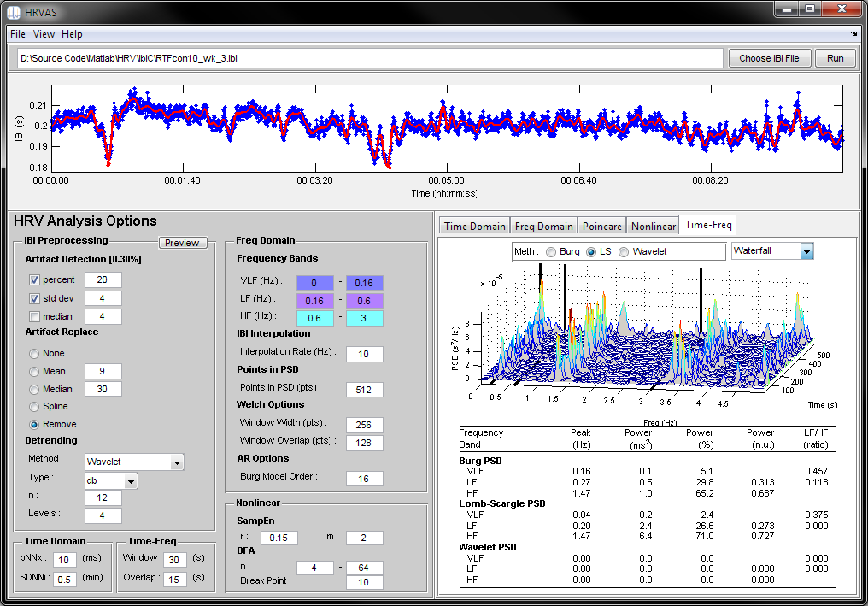Enable the median artifact detection checkbox
The height and width of the screenshot is (606, 868).
tap(35, 316)
